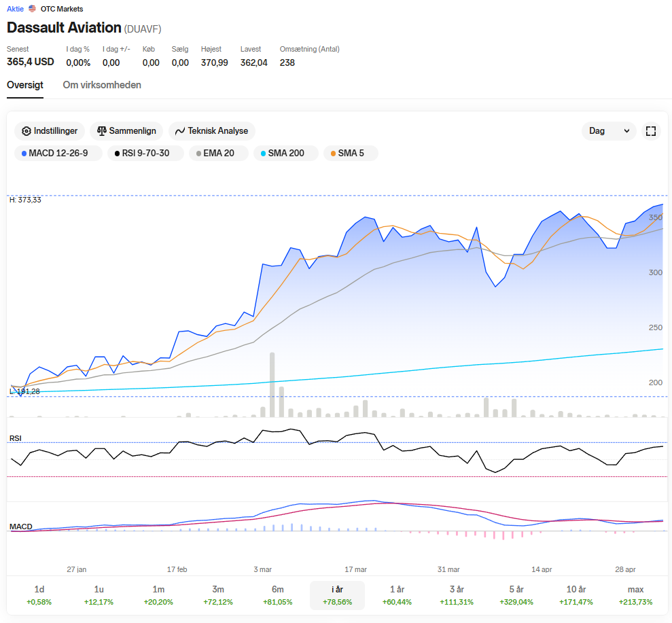Select the 5 år time range

coord(516,595)
